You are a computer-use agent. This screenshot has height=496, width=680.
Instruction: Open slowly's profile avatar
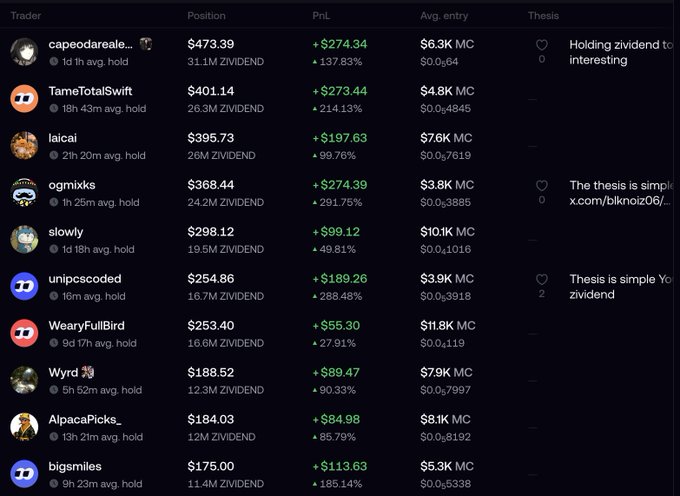point(24,239)
